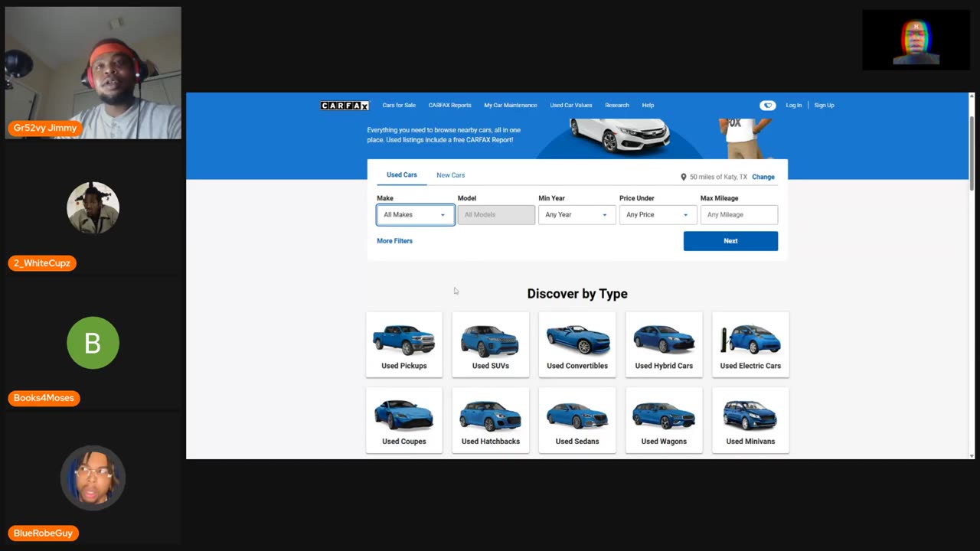Image resolution: width=980 pixels, height=551 pixels.
Task: Click the Used Sedans label
Action: [x=577, y=442]
